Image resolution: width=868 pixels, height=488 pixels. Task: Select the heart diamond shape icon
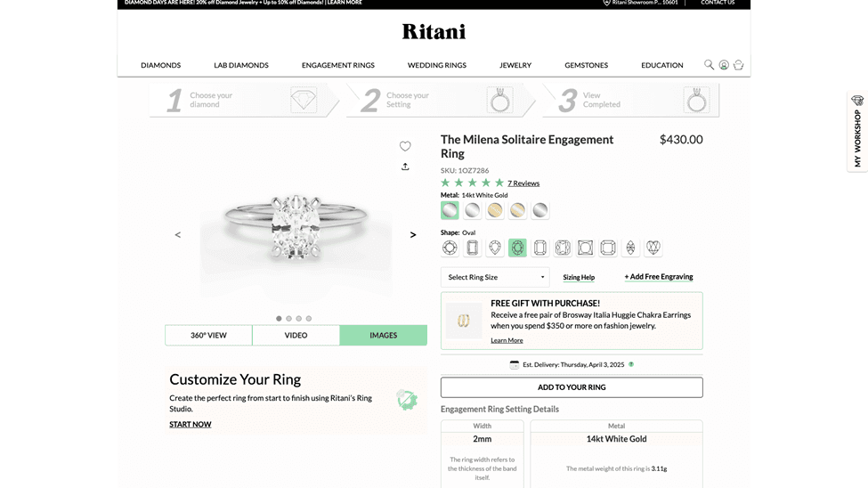653,248
